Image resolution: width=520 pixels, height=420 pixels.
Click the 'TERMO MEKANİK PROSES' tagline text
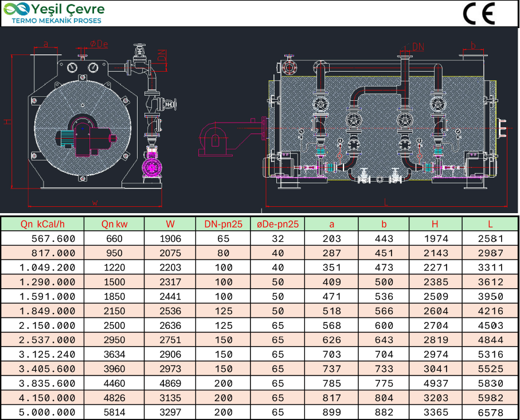(x=57, y=21)
